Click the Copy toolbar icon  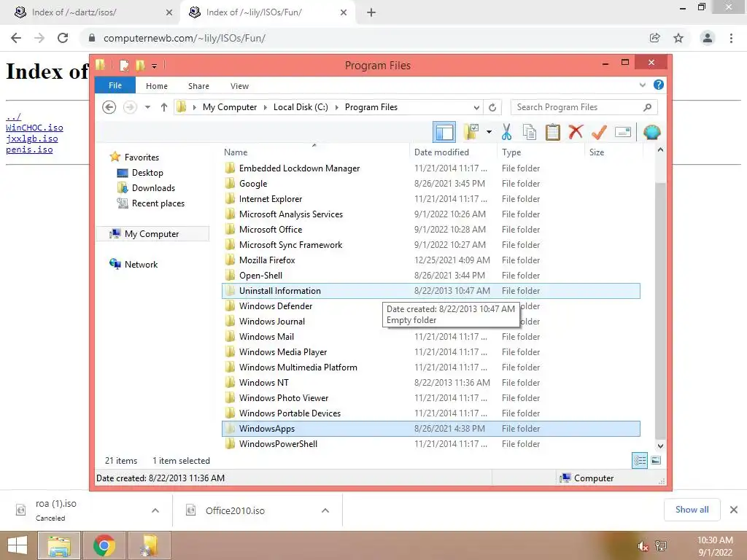pyautogui.click(x=529, y=132)
